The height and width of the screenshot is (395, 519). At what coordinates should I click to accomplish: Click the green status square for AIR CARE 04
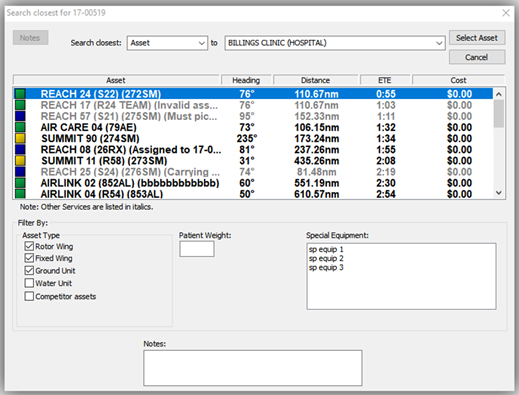point(20,127)
